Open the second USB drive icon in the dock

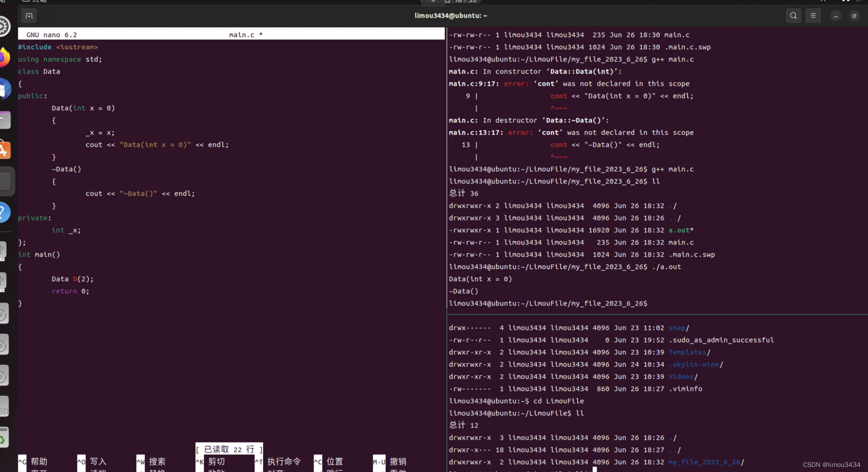pos(3,282)
